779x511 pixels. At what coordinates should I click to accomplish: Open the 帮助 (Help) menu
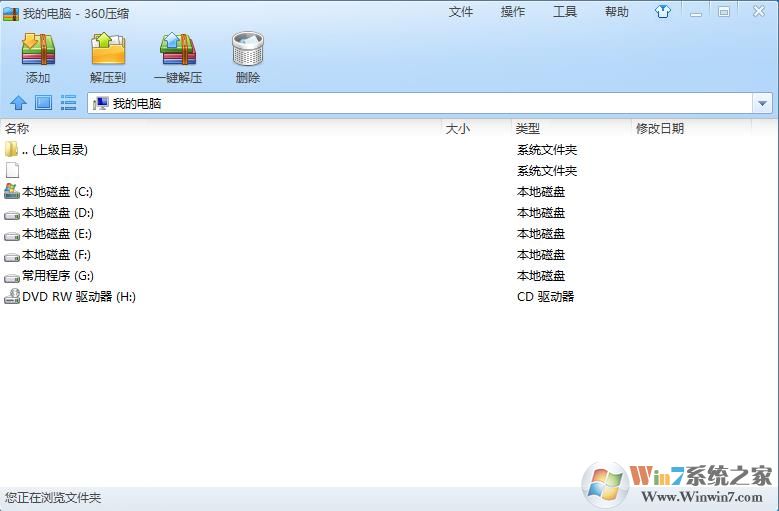click(617, 12)
